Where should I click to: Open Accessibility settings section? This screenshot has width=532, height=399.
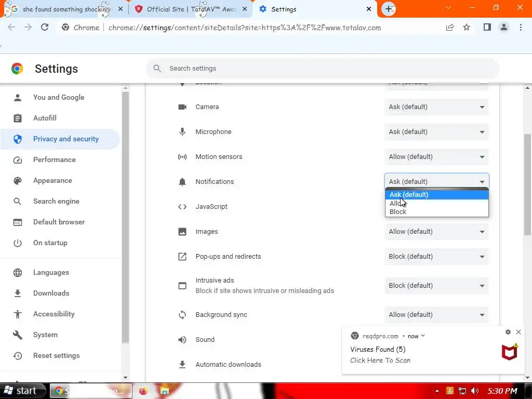tap(54, 314)
